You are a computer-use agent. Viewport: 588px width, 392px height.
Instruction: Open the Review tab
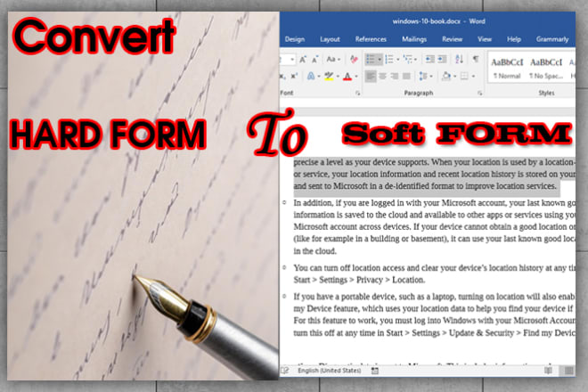[x=452, y=39]
